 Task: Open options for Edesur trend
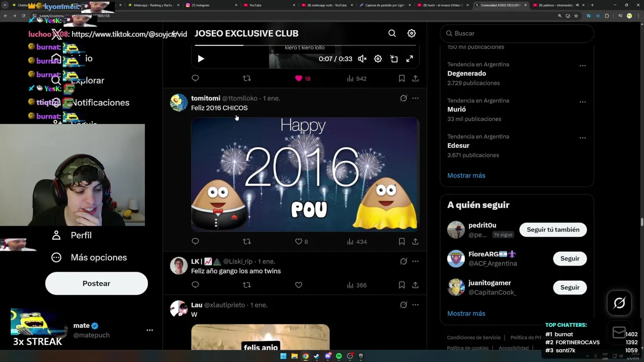583,138
